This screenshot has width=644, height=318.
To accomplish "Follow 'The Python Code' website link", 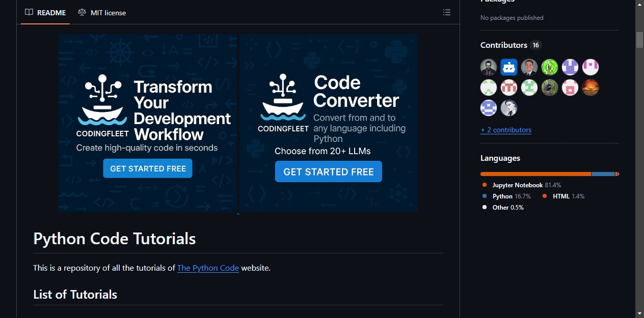I will tap(208, 268).
